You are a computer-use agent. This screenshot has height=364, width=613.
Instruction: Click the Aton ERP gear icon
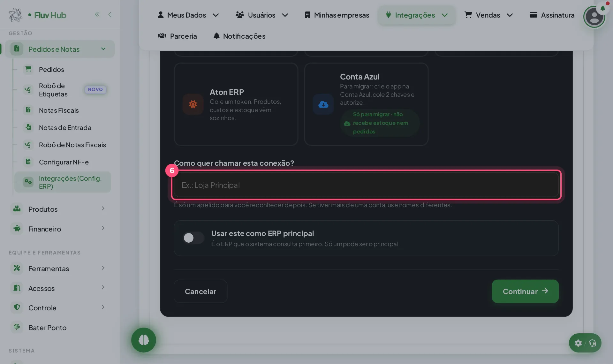coord(193,104)
